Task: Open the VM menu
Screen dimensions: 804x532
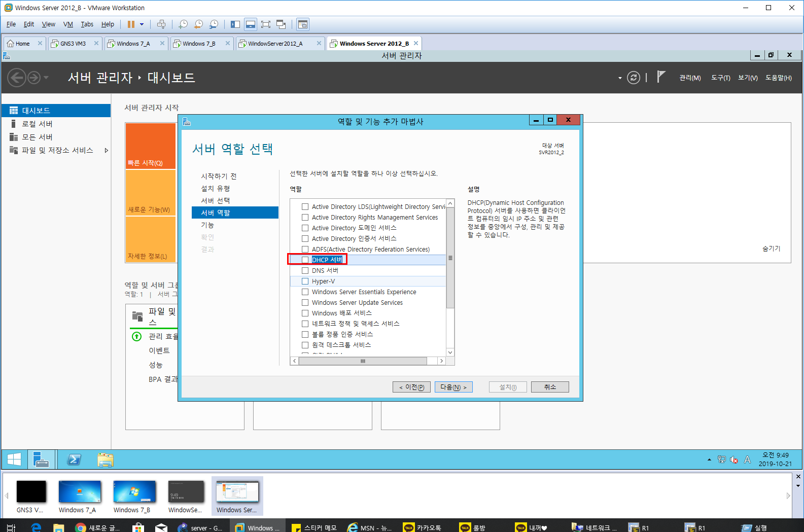Action: (x=68, y=24)
